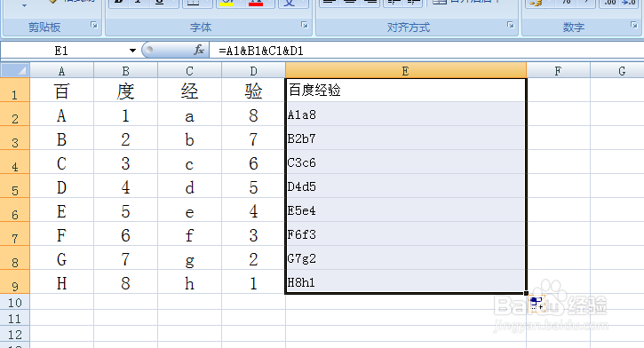Select row 10 header
Viewport: 644px width, 348px height.
[x=15, y=302]
